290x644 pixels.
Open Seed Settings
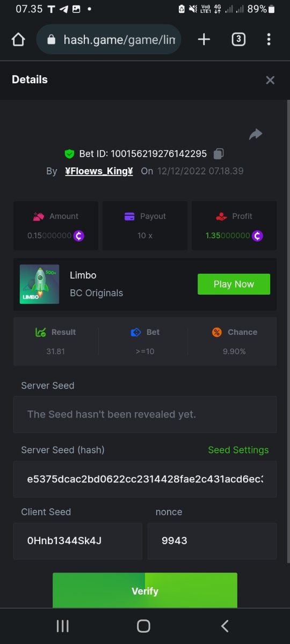(238, 450)
